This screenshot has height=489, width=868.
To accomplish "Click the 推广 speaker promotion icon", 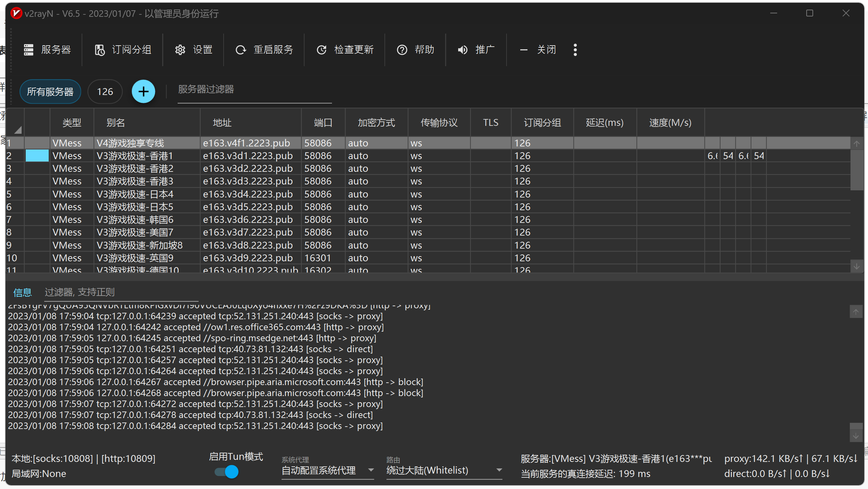I will click(463, 50).
